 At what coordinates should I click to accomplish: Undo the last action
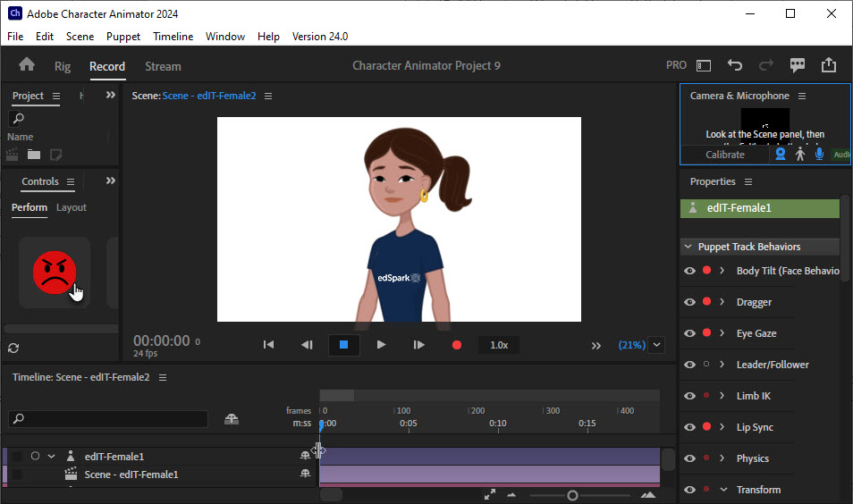pos(734,65)
